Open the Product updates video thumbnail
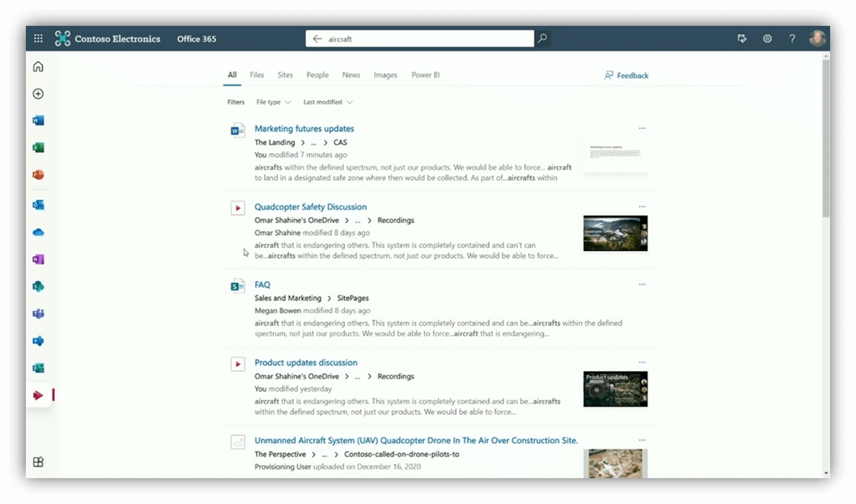856x504 pixels. click(x=615, y=389)
